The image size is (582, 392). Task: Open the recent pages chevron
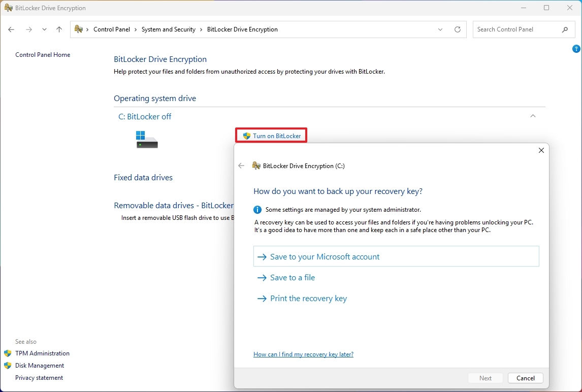pyautogui.click(x=44, y=29)
